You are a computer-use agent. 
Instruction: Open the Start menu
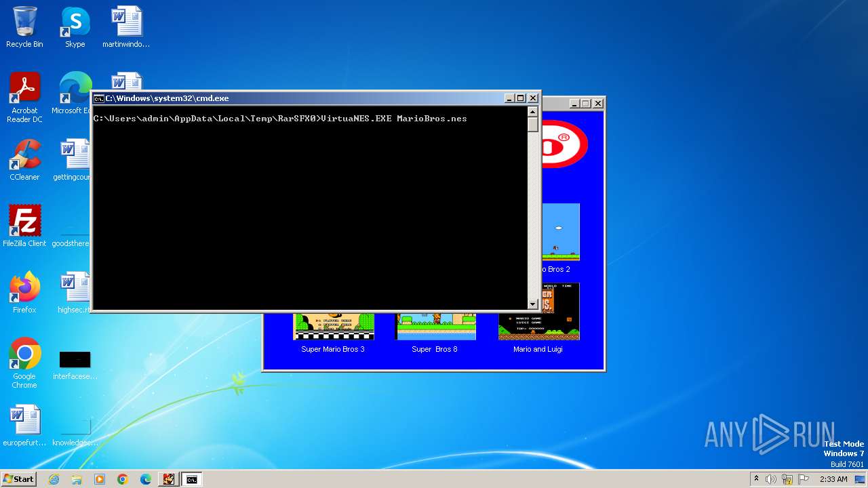point(19,479)
